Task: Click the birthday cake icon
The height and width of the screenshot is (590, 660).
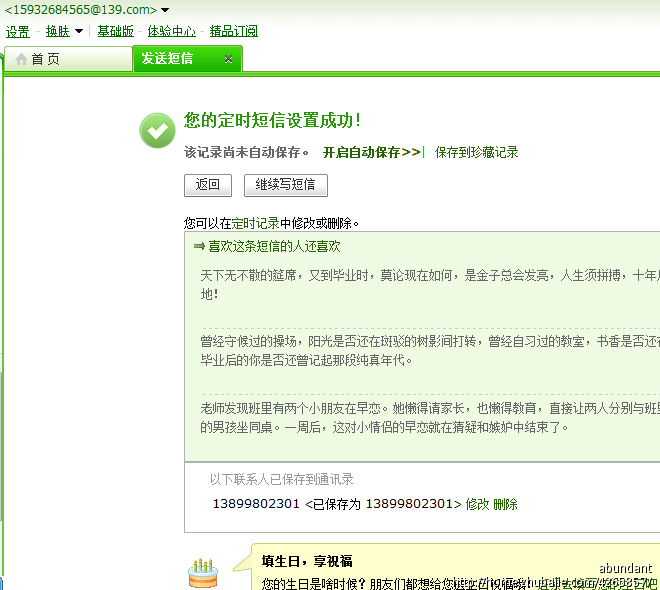Action: (x=203, y=573)
